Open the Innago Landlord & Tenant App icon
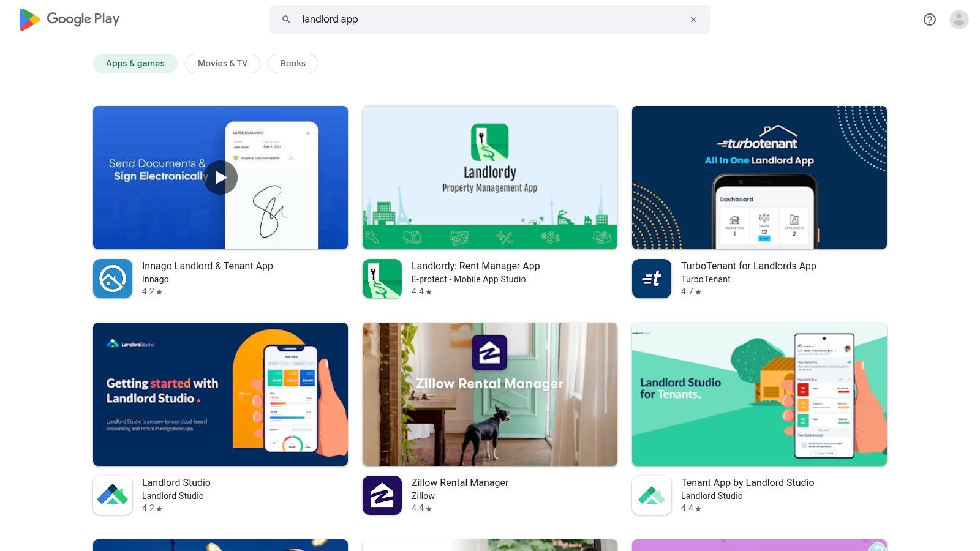The image size is (980, 551). tap(112, 279)
